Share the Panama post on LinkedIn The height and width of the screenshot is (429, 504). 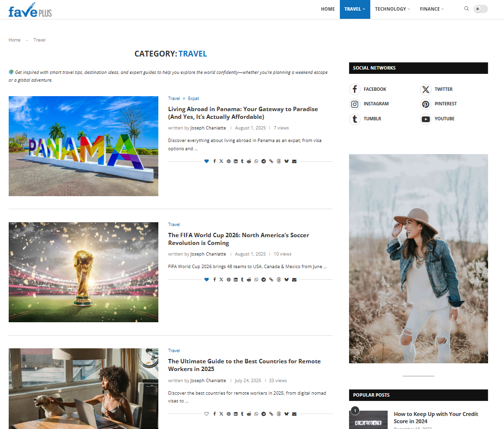[x=236, y=161]
